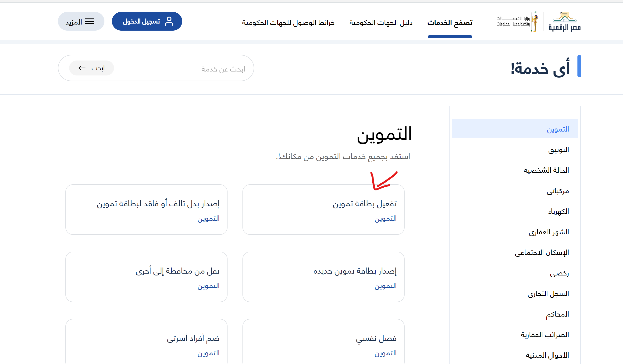Open the مصر الرقمية logo home link
623x364 pixels.
point(564,21)
